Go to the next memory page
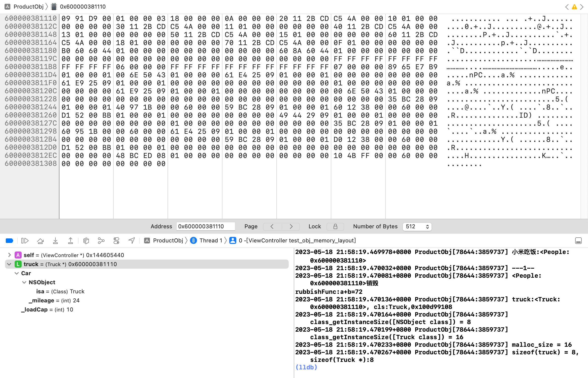588x378 pixels. 291,227
